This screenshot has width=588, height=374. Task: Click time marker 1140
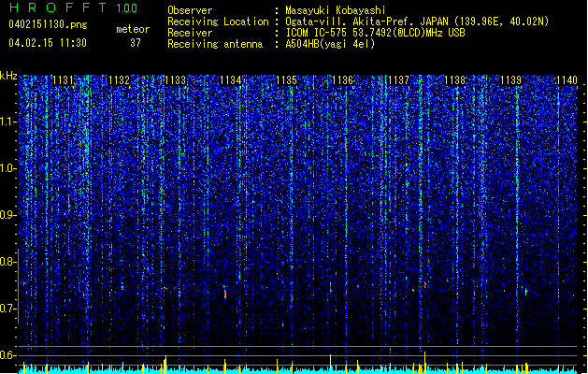tap(566, 80)
